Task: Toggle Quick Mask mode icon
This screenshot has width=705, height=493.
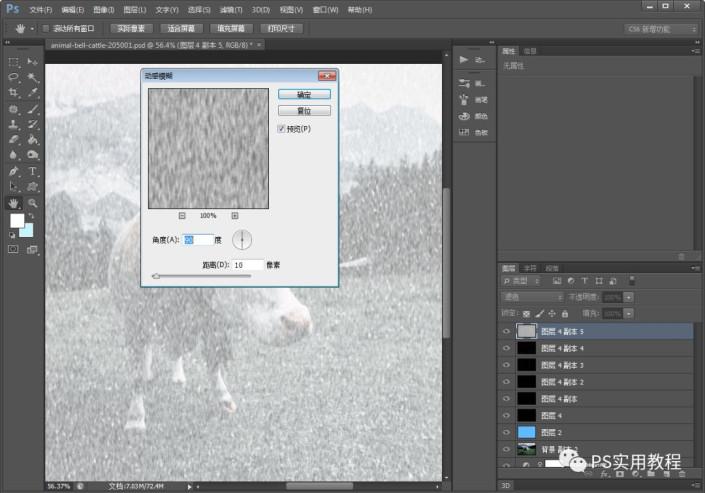Action: (x=13, y=249)
